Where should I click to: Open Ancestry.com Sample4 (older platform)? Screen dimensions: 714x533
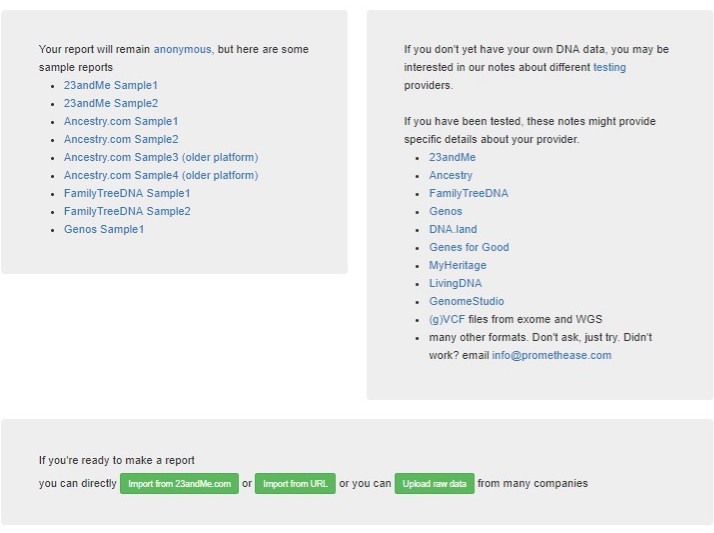tap(161, 175)
